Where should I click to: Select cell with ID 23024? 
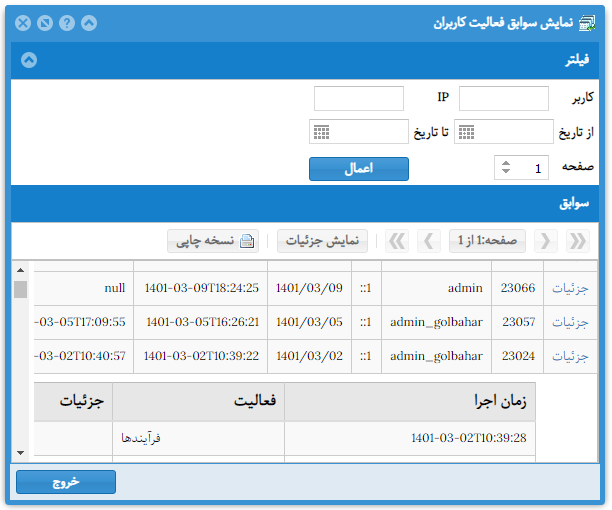518,356
